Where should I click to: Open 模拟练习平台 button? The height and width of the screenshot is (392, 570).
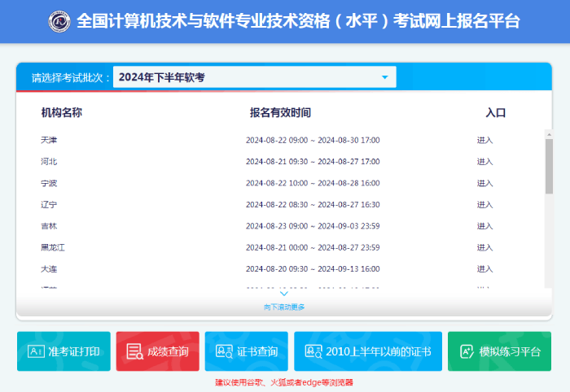click(499, 351)
